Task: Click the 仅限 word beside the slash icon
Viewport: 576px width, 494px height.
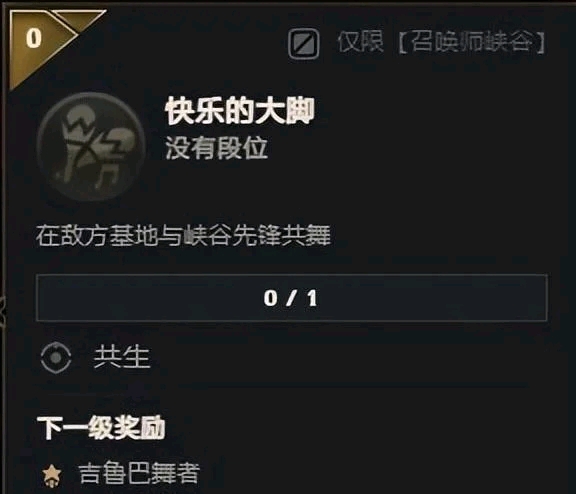Action: click(x=360, y=41)
